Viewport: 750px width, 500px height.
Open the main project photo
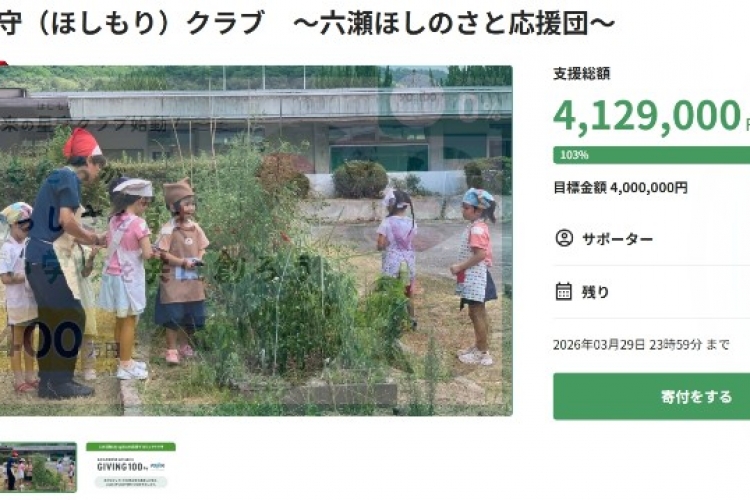pos(256,240)
